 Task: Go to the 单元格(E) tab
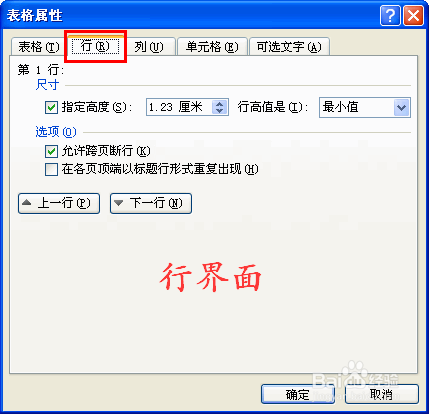(x=212, y=47)
